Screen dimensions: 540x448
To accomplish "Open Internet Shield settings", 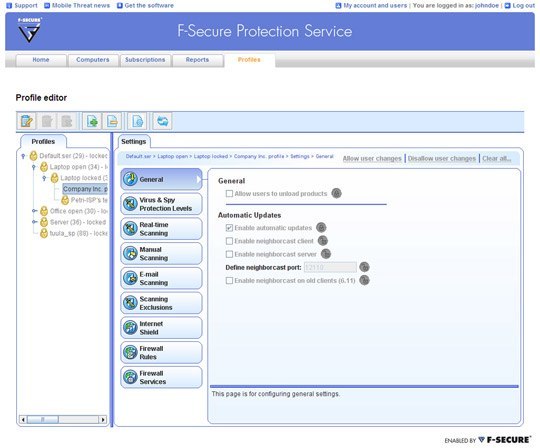I will click(161, 328).
